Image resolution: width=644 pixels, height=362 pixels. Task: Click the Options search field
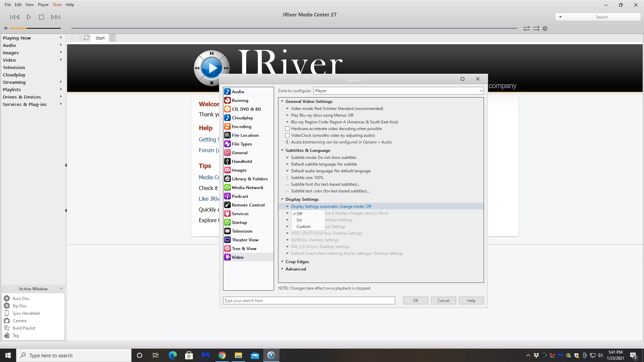point(309,301)
